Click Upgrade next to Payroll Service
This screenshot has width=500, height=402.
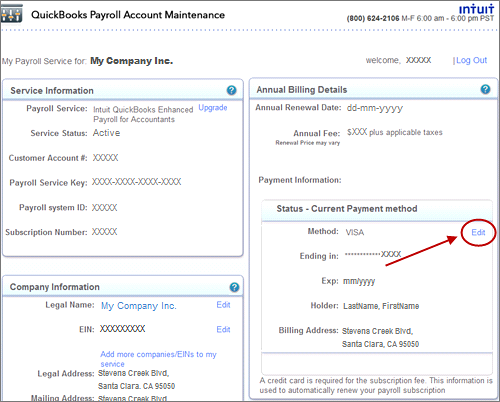(x=213, y=108)
